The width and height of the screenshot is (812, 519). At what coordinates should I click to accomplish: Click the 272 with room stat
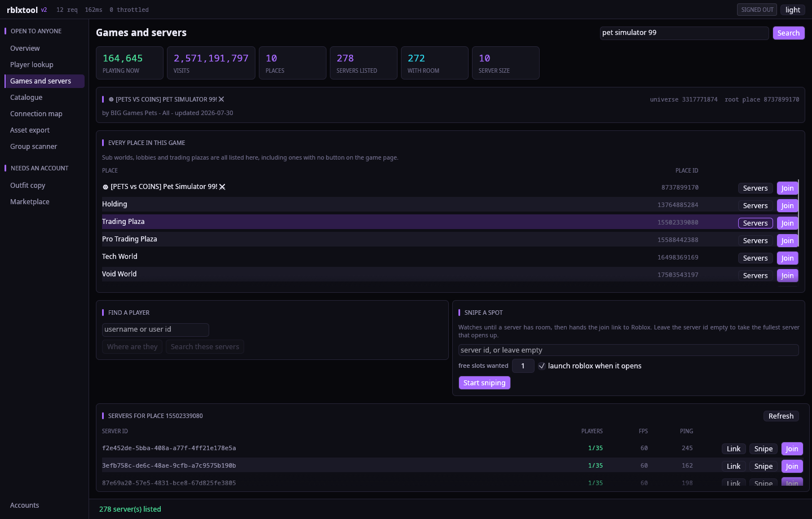434,63
